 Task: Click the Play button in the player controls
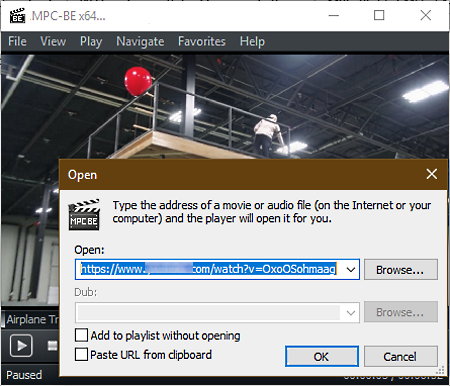pos(21,346)
